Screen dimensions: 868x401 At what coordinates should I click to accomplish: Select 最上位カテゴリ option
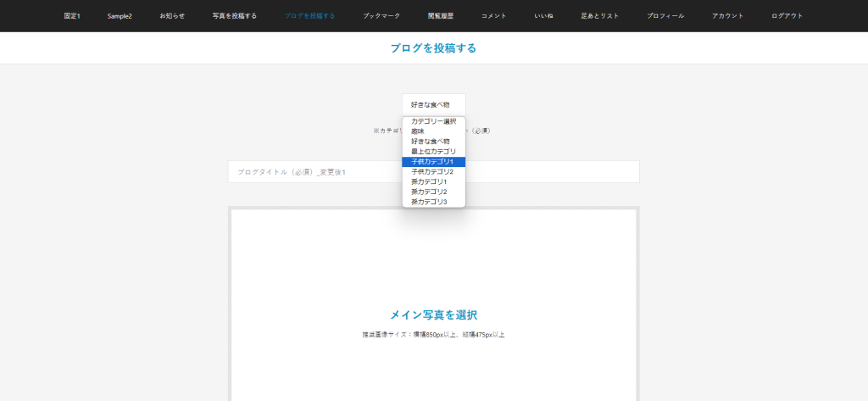432,151
